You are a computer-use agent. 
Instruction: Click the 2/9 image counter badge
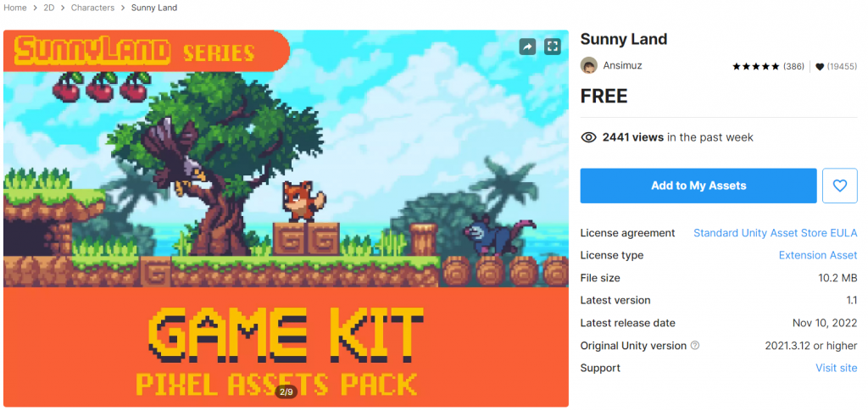pos(287,392)
